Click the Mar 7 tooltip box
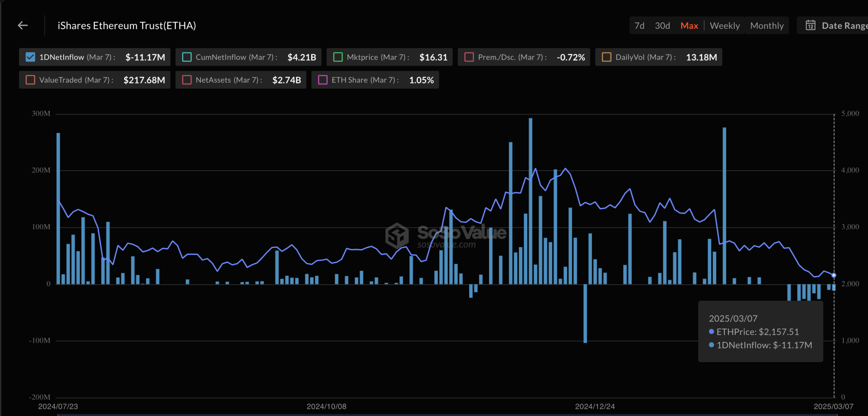 [760, 332]
